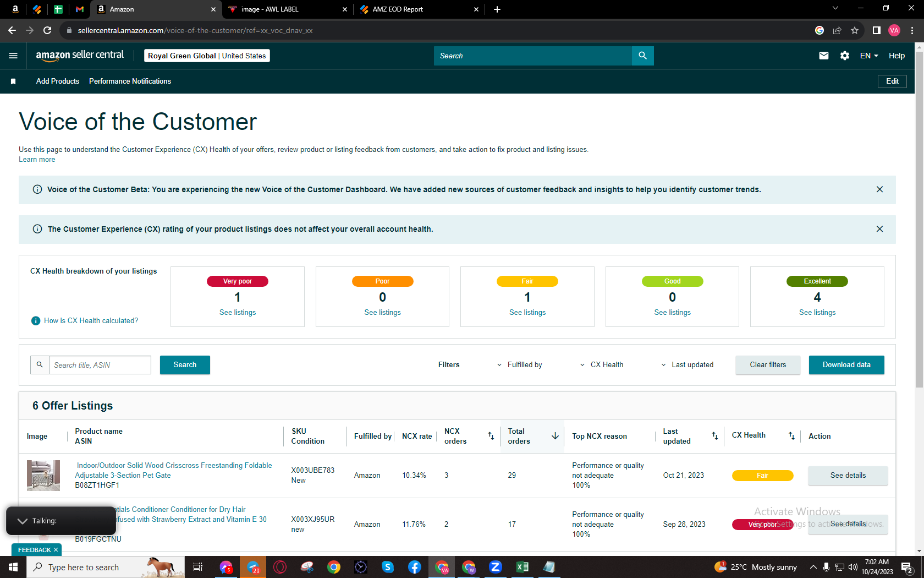Collapse the Talking panel chevron
This screenshot has height=578, width=924.
[x=23, y=521]
